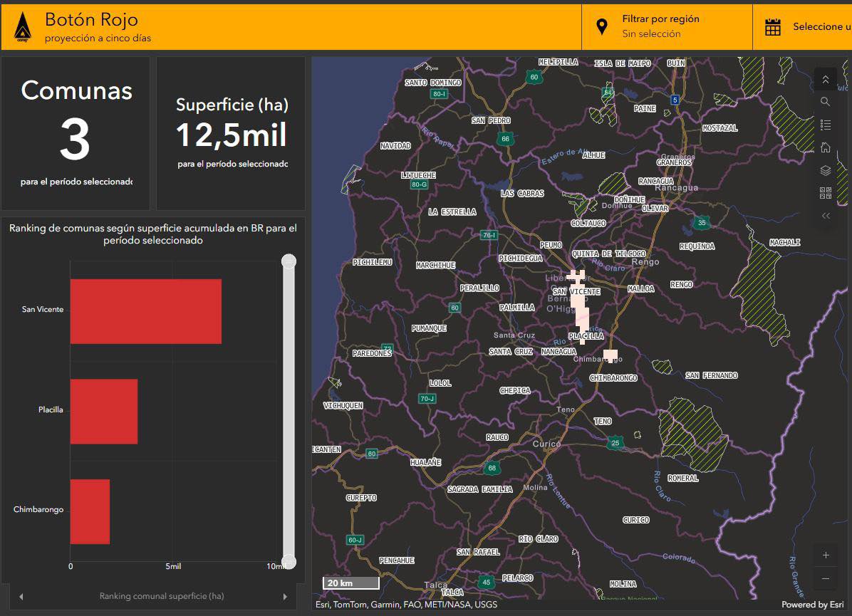Open the map layers panel
Viewport: 852px width, 616px height.
point(826,170)
